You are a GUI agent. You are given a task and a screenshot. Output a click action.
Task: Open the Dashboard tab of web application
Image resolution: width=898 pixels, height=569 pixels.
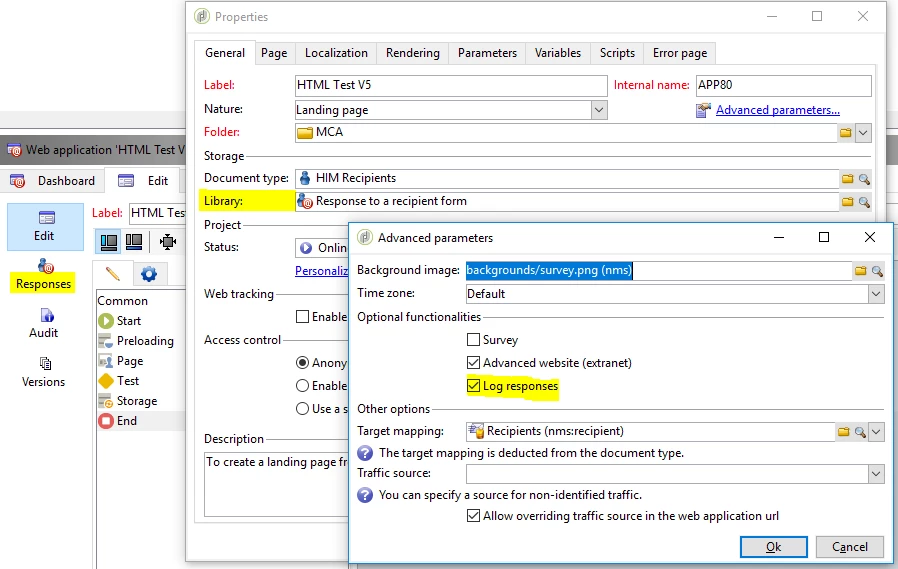pyautogui.click(x=53, y=181)
